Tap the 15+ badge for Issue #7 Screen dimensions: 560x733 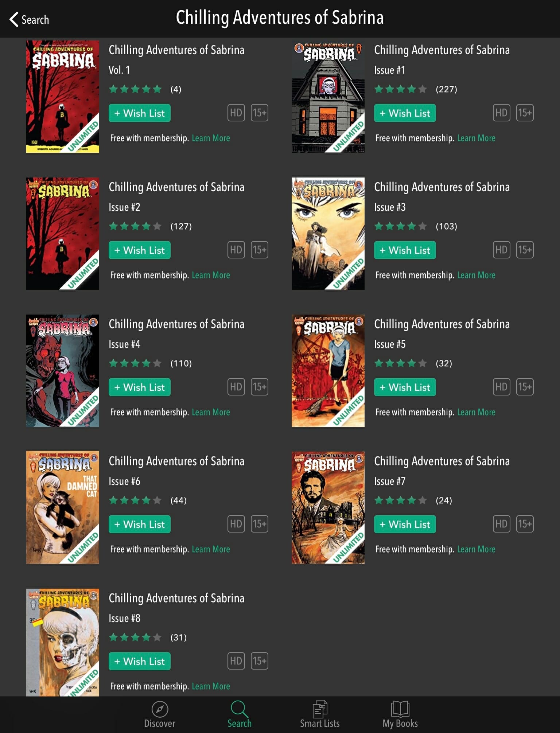(525, 524)
